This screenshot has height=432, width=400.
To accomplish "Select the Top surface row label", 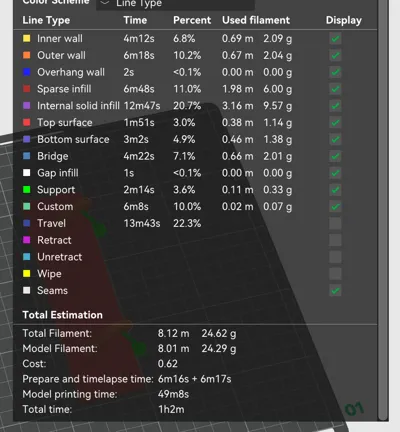I will pyautogui.click(x=65, y=122).
